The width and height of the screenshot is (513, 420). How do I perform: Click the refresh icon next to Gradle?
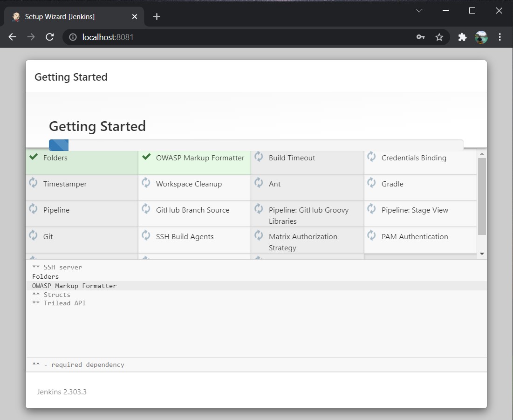[x=371, y=183]
